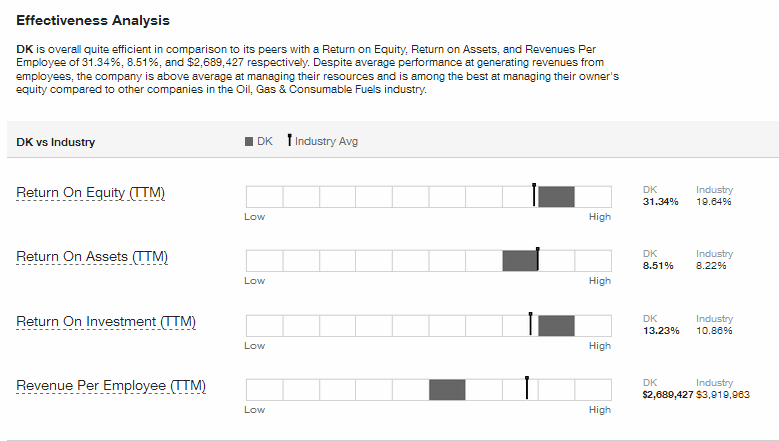Open Return On Equity (TTM) definition link
The image size is (779, 441).
coord(90,193)
